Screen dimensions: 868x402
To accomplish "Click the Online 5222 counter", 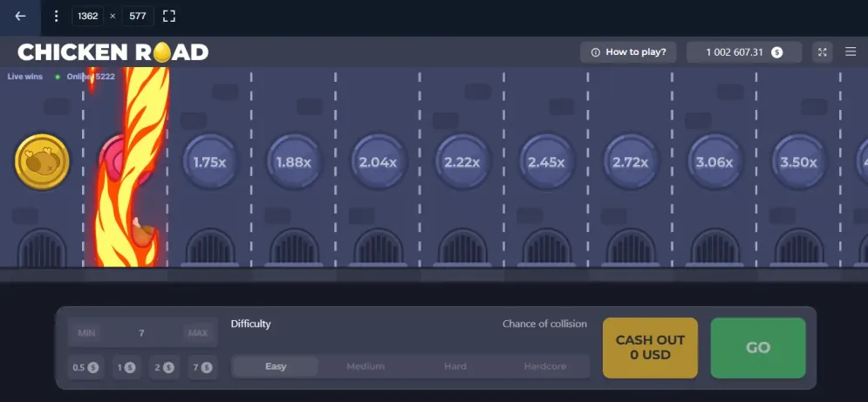I will tap(91, 77).
